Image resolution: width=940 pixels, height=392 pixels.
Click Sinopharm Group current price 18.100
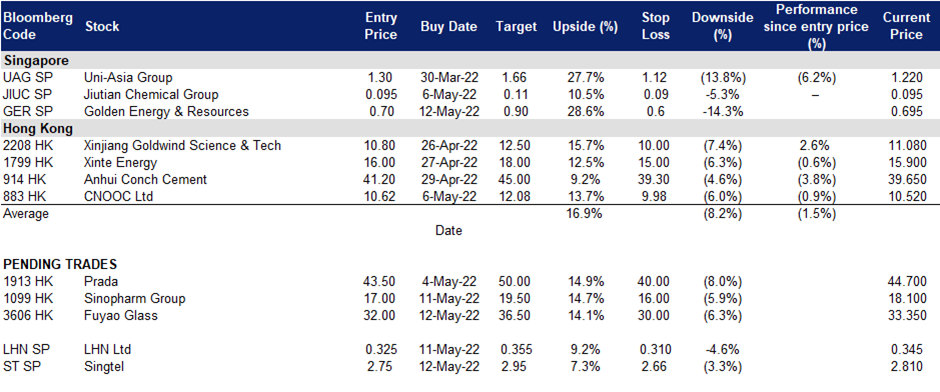click(908, 298)
